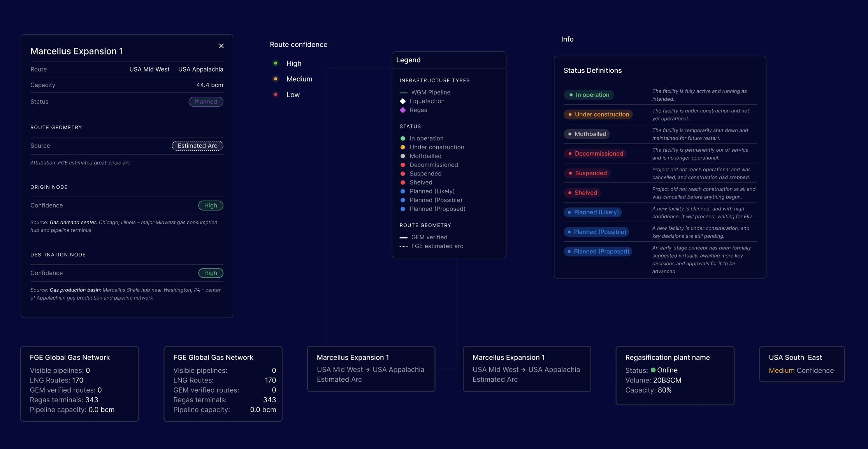Click the Route confidence heading
Screen dimensions: 868x449
299,45
